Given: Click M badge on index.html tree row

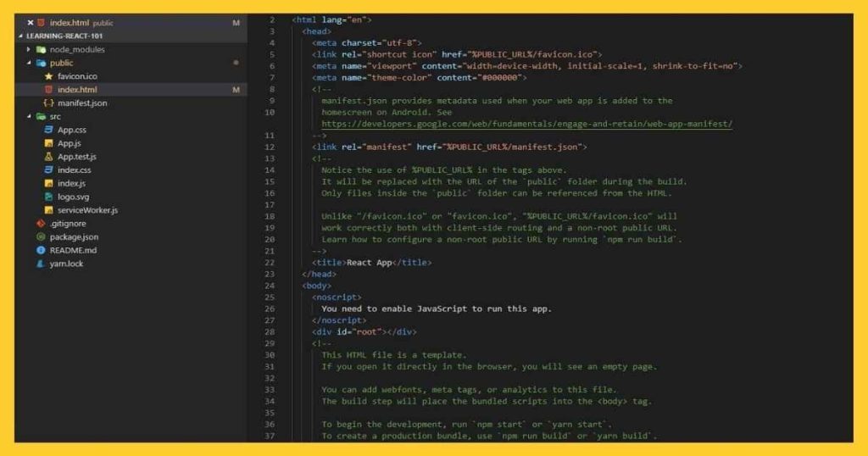Looking at the screenshot, I should coord(236,90).
